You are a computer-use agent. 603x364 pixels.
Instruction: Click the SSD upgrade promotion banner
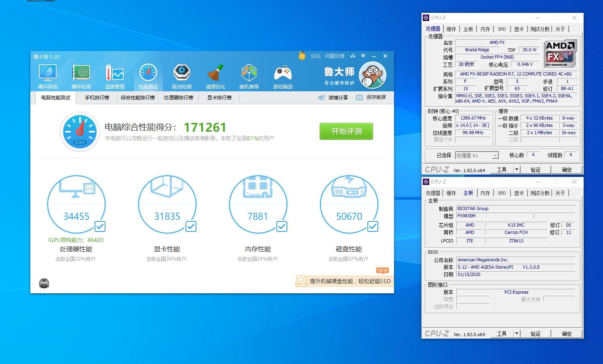(344, 281)
